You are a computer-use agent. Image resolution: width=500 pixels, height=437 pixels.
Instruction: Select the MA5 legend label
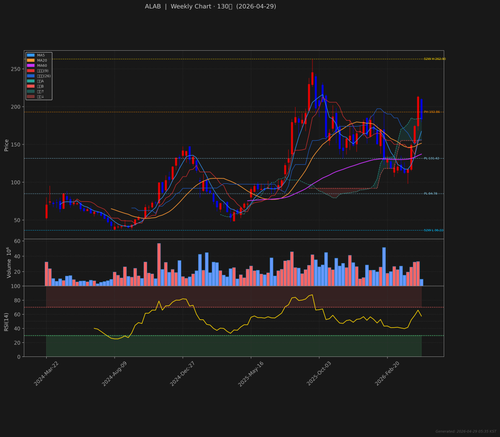coord(41,55)
